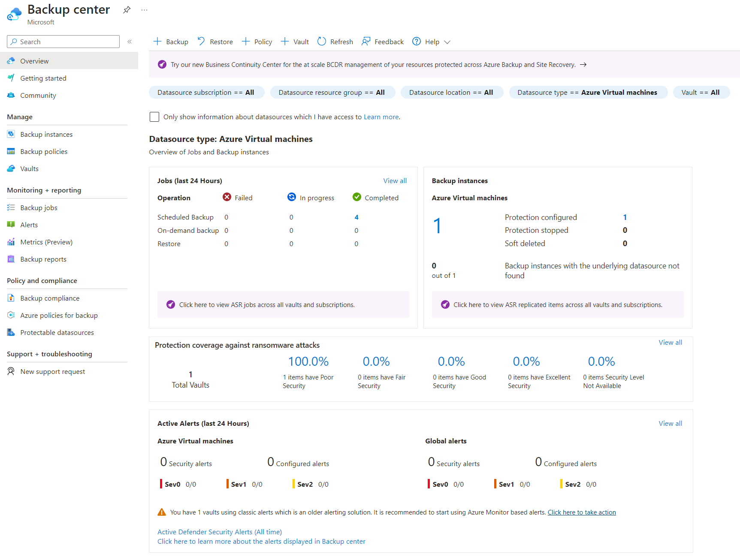Open Metrics (Preview) charts icon

(11, 242)
